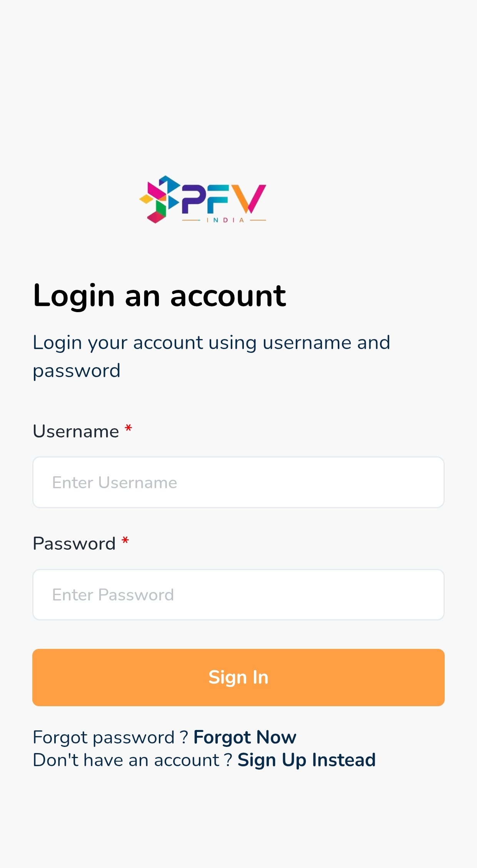
Task: Follow the Sign Up Instead link
Action: [306, 760]
